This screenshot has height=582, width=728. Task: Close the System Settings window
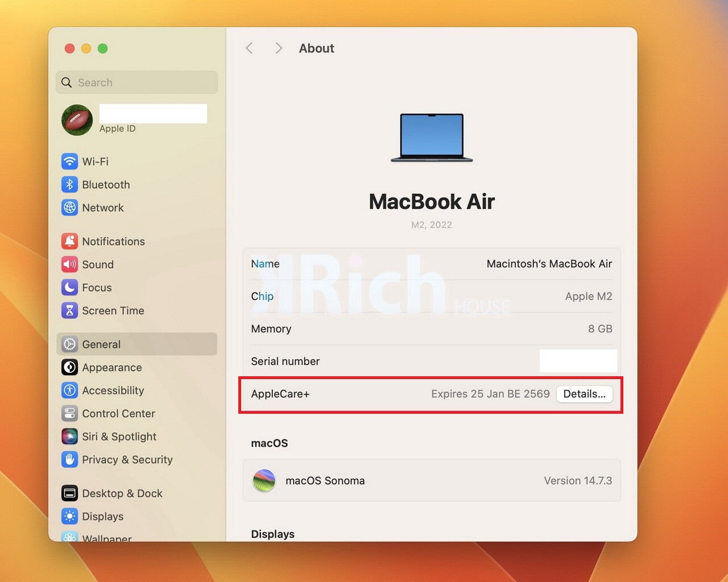[x=70, y=48]
